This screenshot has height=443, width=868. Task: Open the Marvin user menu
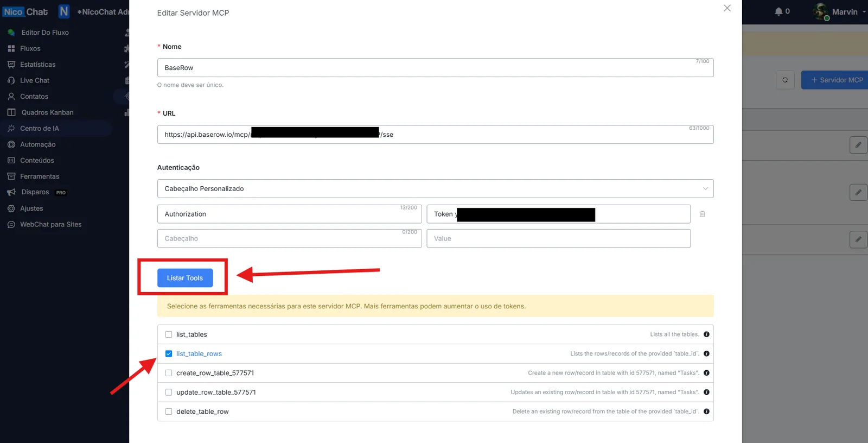840,11
